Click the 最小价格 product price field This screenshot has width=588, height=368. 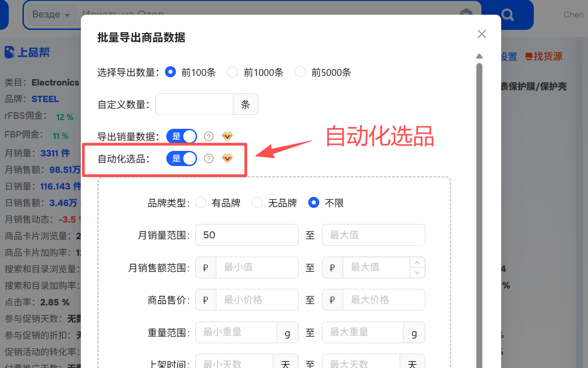click(257, 299)
